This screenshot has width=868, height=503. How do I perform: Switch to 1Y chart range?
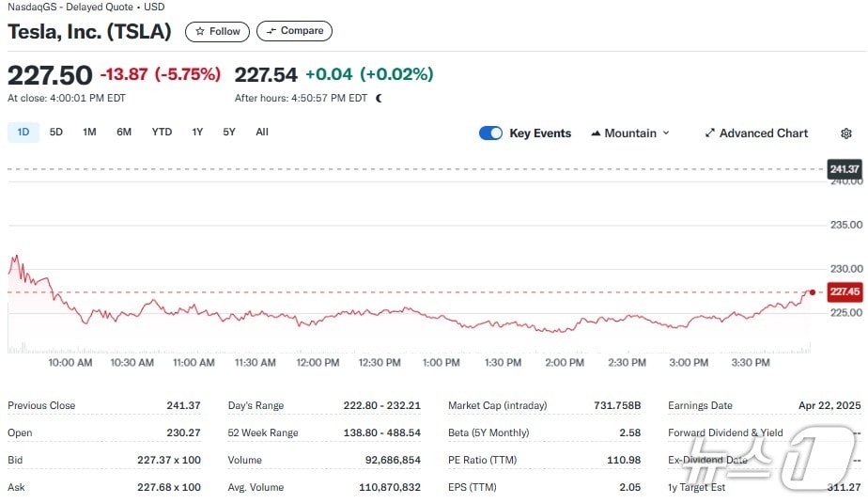[x=197, y=133]
